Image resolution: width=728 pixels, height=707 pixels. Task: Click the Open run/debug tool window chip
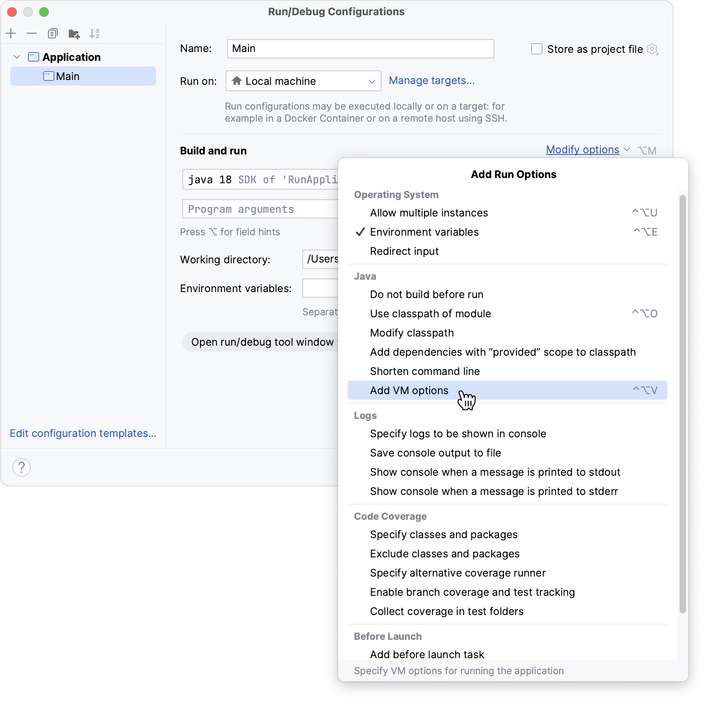click(260, 342)
